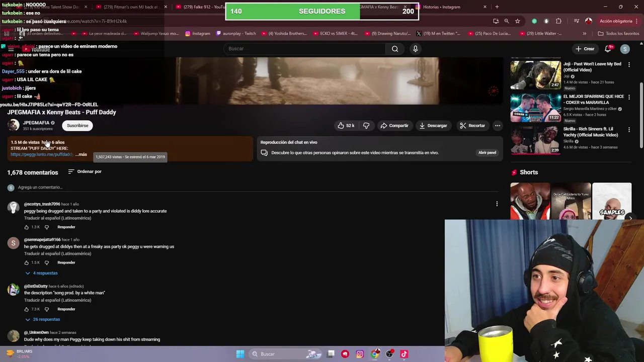Image resolution: width=644 pixels, height=362 pixels.
Task: Open the EL MEJOR SPARRING QUE HICE video
Action: 535,107
